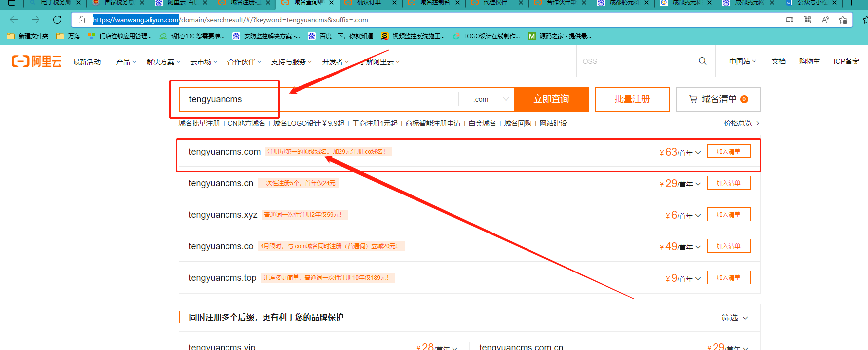Open the 源码之家 bookmark
Screen dimensions: 868x350
tap(560, 36)
